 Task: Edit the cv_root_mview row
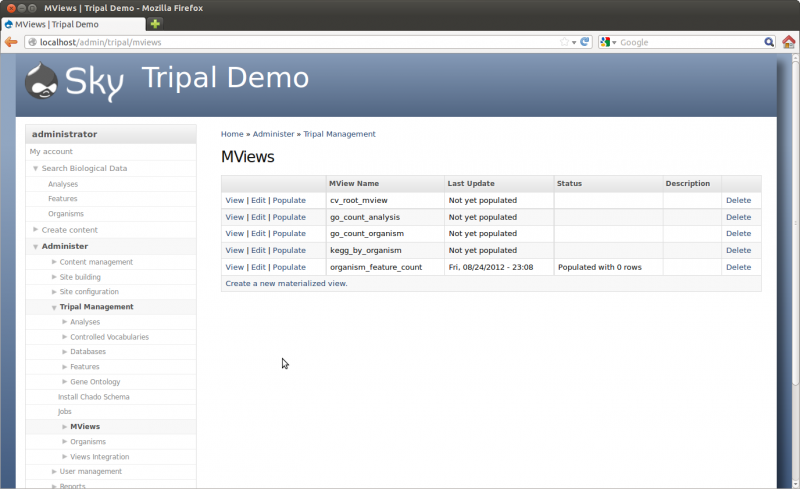(258, 200)
